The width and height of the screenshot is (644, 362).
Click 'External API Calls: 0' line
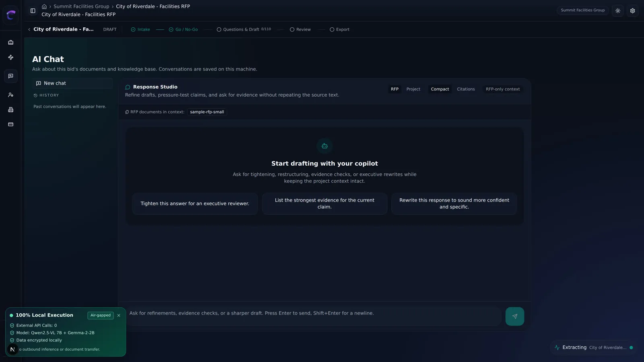point(36,325)
